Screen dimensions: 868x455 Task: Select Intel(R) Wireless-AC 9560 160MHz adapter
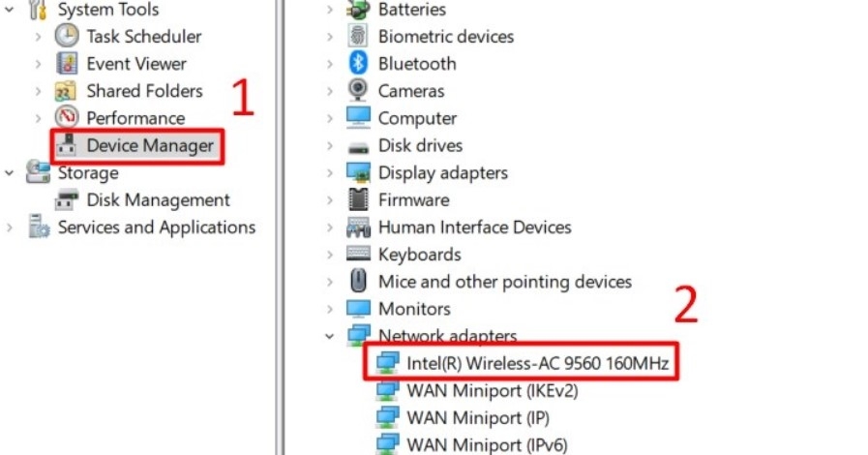pos(538,363)
